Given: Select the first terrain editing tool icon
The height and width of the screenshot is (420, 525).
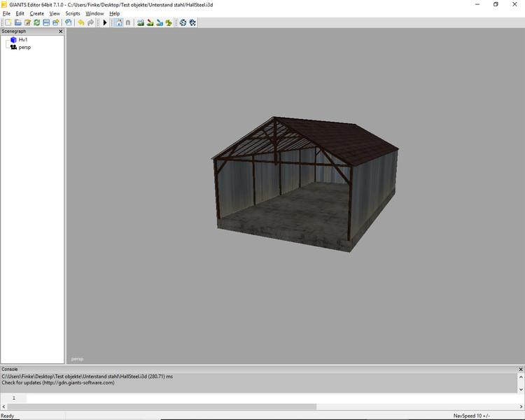Looking at the screenshot, I should [x=141, y=22].
